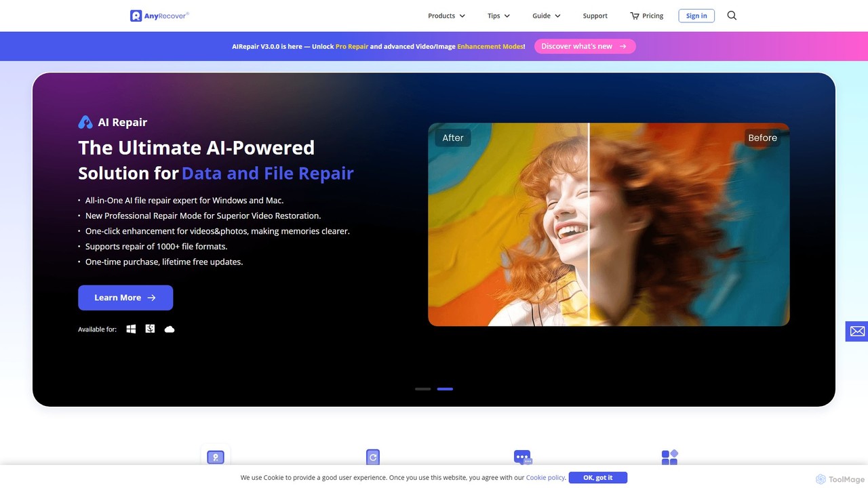Click the chat bubbles feature icon
The height and width of the screenshot is (488, 868).
click(x=522, y=457)
